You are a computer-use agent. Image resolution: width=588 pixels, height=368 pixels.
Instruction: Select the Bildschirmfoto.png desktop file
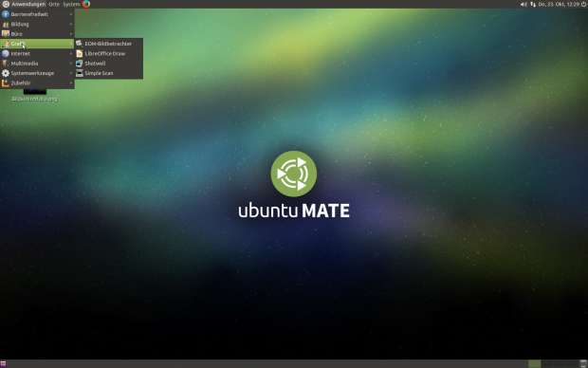tap(34, 96)
